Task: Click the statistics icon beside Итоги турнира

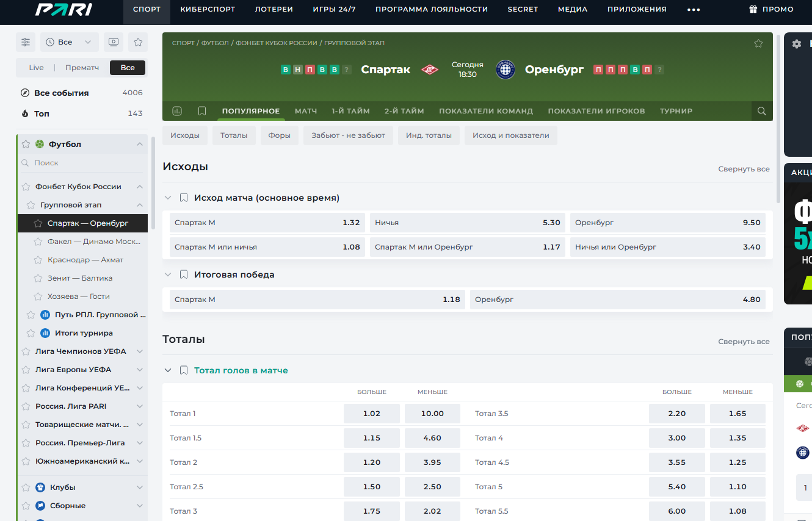Action: pos(45,333)
